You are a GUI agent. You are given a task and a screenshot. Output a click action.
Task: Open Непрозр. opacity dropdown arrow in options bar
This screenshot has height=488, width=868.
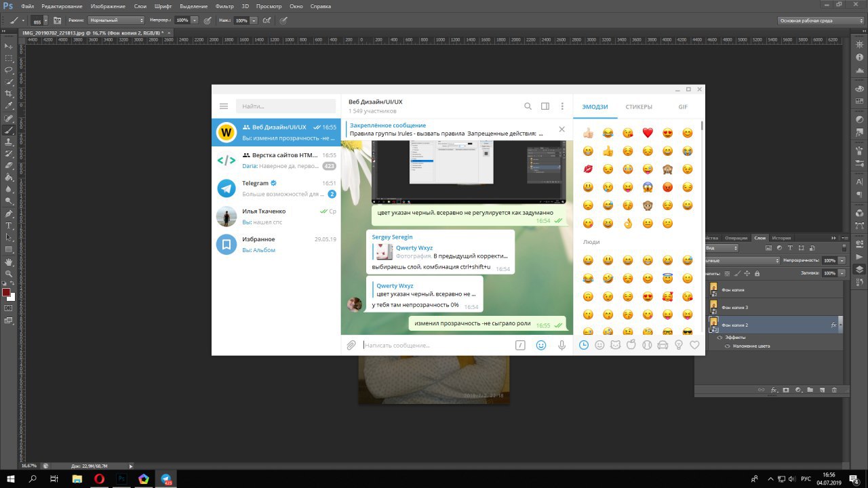click(x=194, y=20)
